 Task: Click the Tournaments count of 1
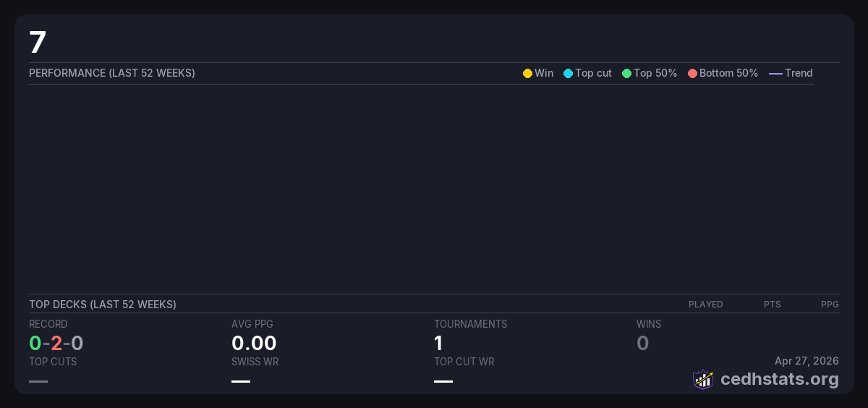point(438,343)
